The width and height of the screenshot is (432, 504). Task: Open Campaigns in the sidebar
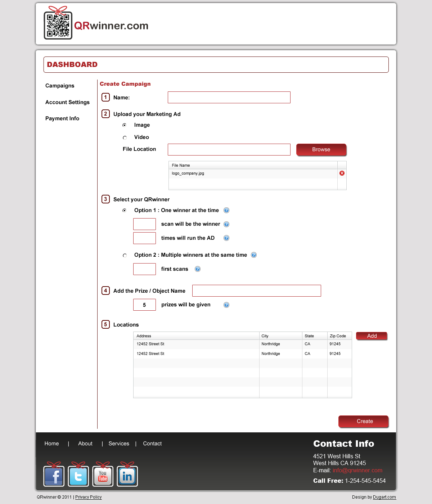60,86
